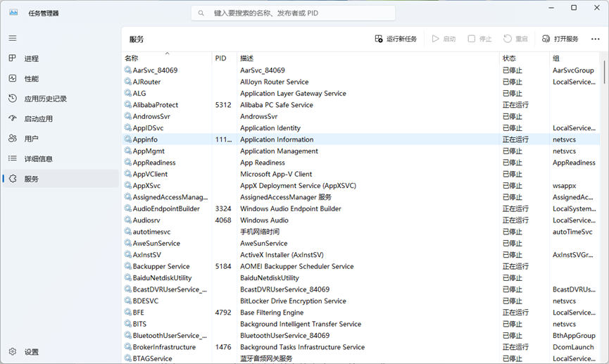Click the 重启 service button
This screenshot has width=609, height=364.
point(515,39)
